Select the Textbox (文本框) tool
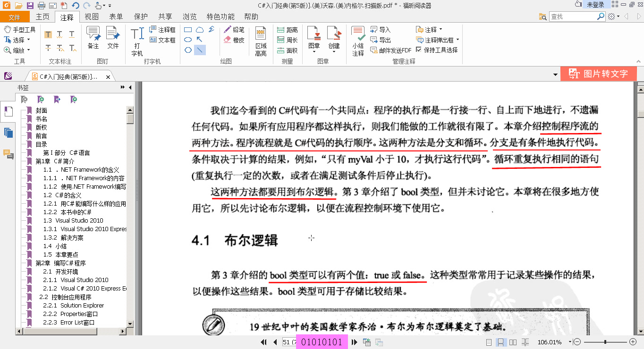Screen dimensions: 644x349 coord(162,40)
